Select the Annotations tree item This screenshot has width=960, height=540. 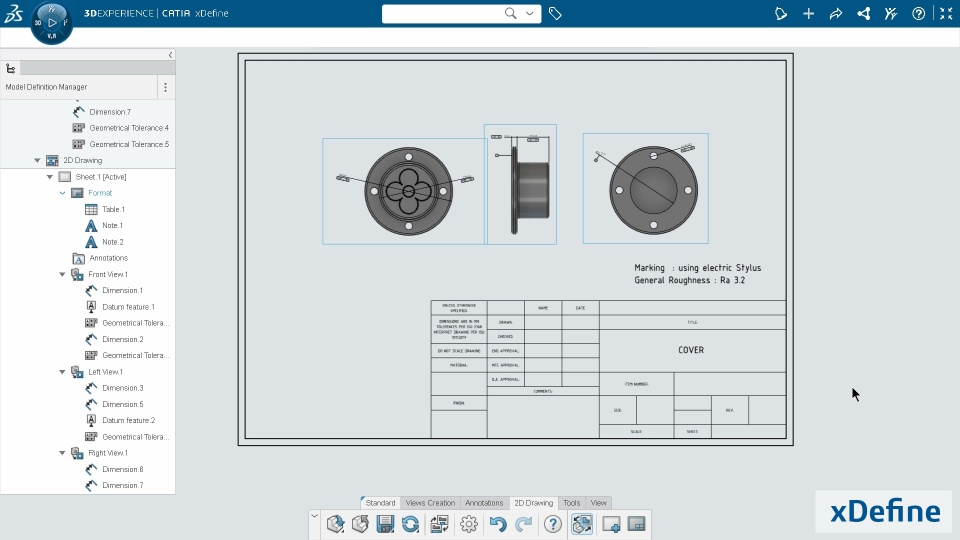coord(108,258)
